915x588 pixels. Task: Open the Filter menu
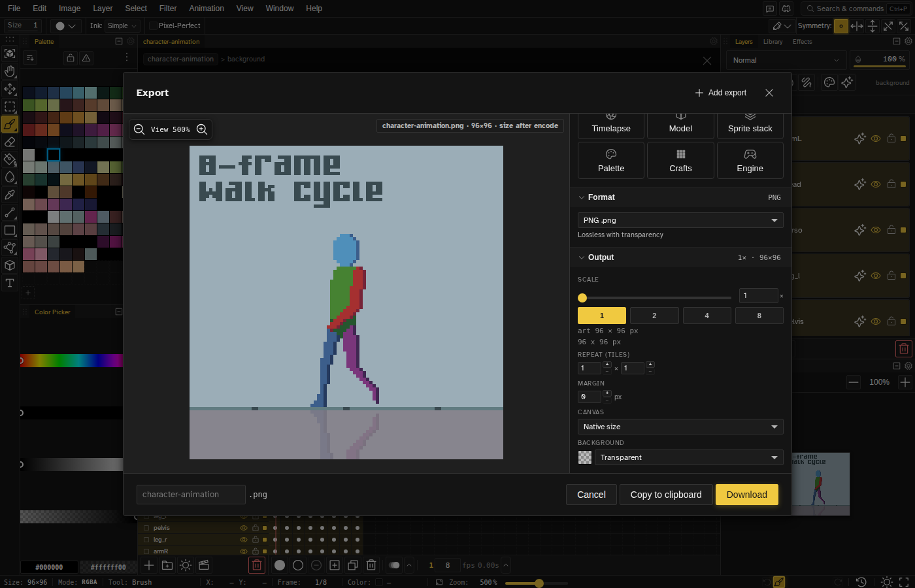(168, 8)
